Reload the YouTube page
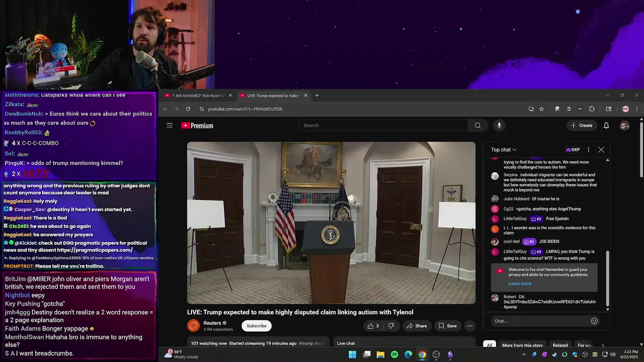 click(x=188, y=109)
